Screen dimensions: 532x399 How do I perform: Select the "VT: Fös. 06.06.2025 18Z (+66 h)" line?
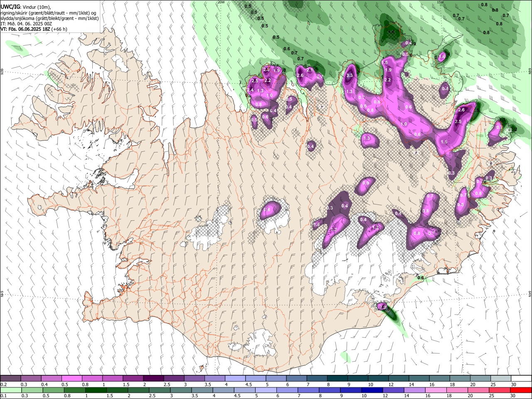[34, 29]
